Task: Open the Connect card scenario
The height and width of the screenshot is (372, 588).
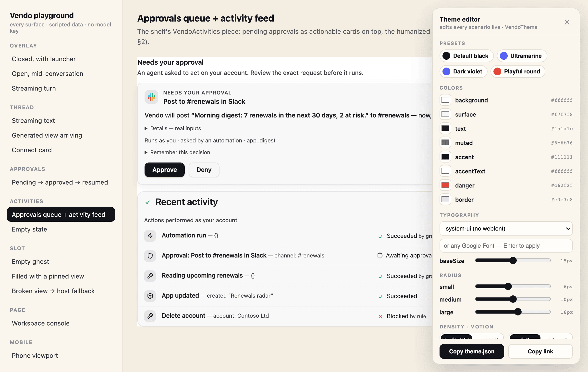Action: (x=61, y=150)
